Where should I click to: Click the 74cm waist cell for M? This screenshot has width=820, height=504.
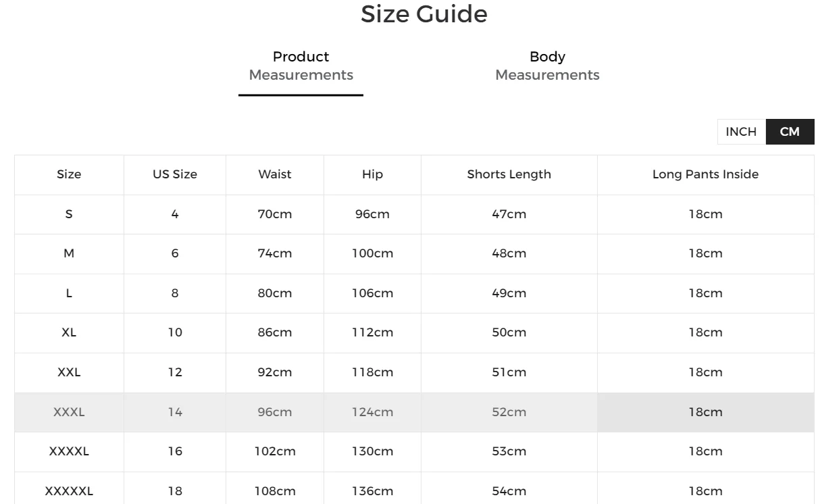click(x=275, y=253)
